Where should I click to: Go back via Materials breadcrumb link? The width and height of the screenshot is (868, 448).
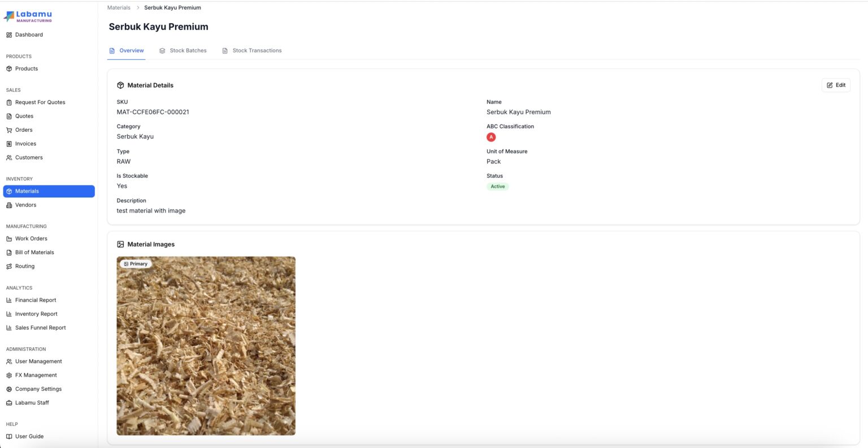click(119, 8)
